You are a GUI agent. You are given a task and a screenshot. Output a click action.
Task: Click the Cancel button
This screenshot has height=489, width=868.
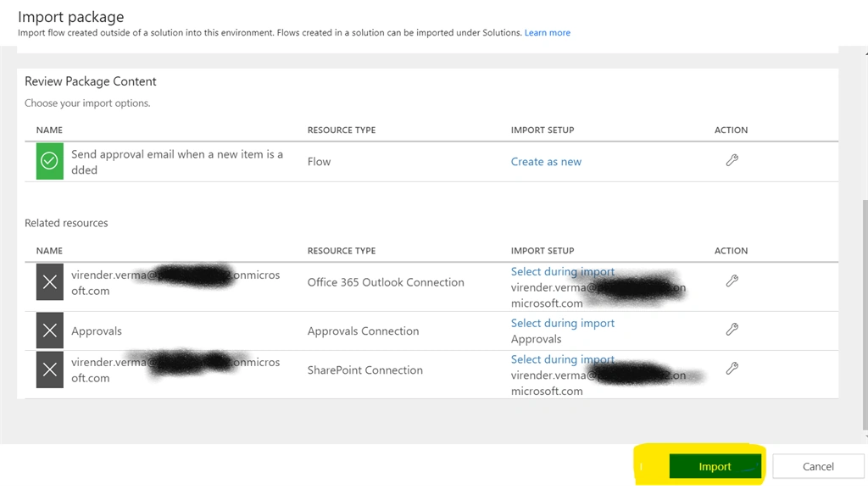(x=818, y=466)
